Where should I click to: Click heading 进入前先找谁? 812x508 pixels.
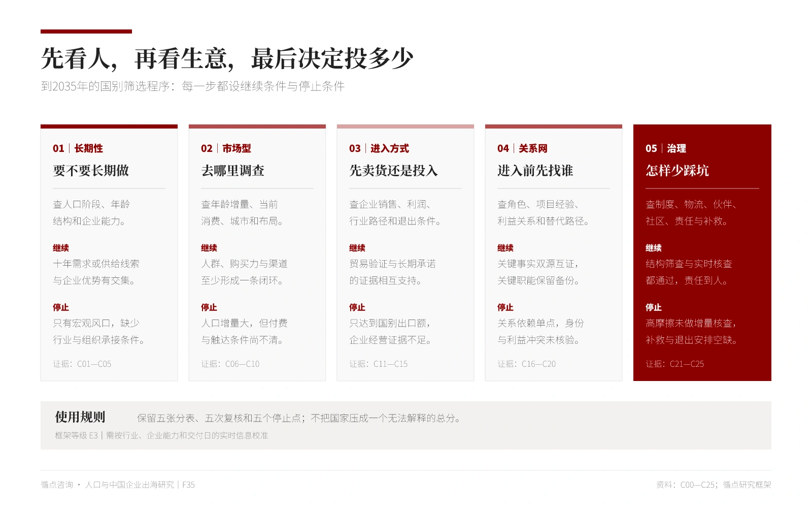pos(535,171)
